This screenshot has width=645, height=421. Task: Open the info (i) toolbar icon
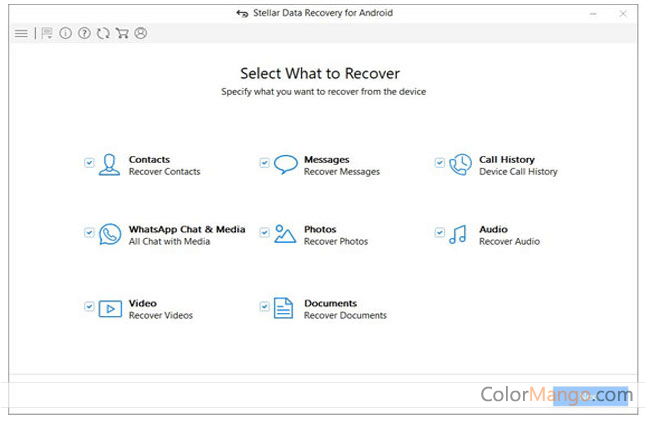(65, 33)
